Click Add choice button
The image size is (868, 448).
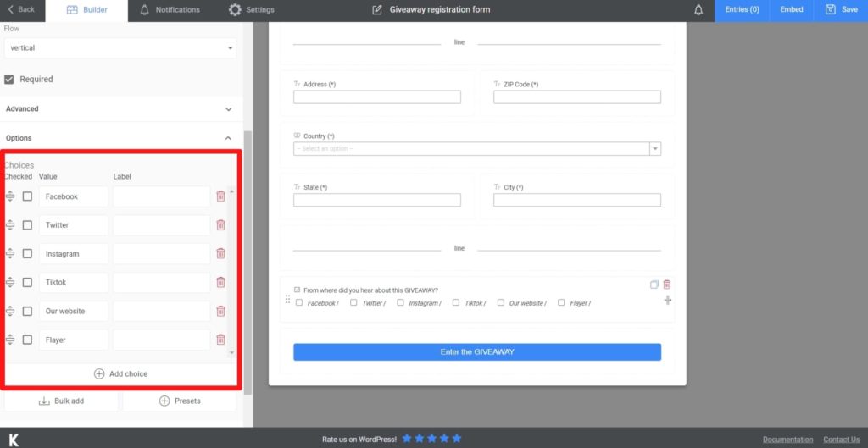(x=120, y=373)
